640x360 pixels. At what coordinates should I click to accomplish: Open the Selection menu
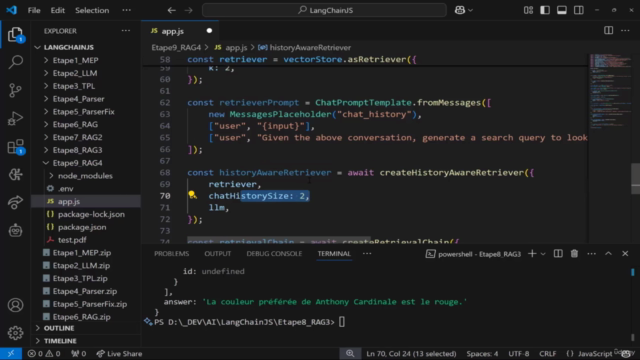click(x=92, y=10)
